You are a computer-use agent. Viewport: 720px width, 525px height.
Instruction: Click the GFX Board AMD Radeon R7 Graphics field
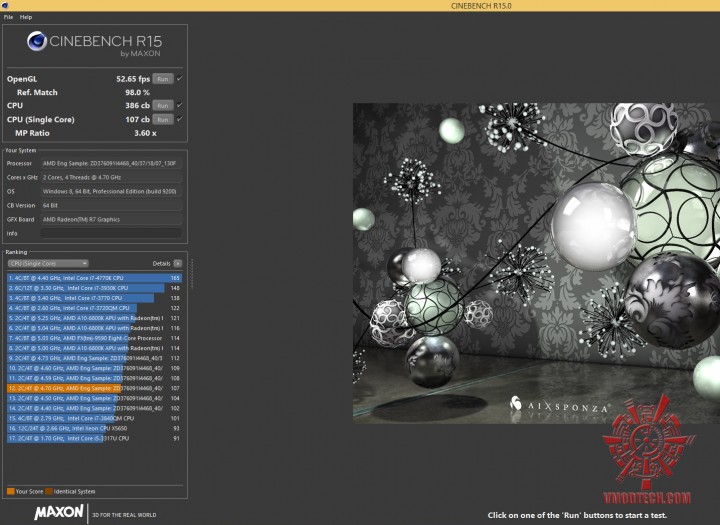click(111, 220)
